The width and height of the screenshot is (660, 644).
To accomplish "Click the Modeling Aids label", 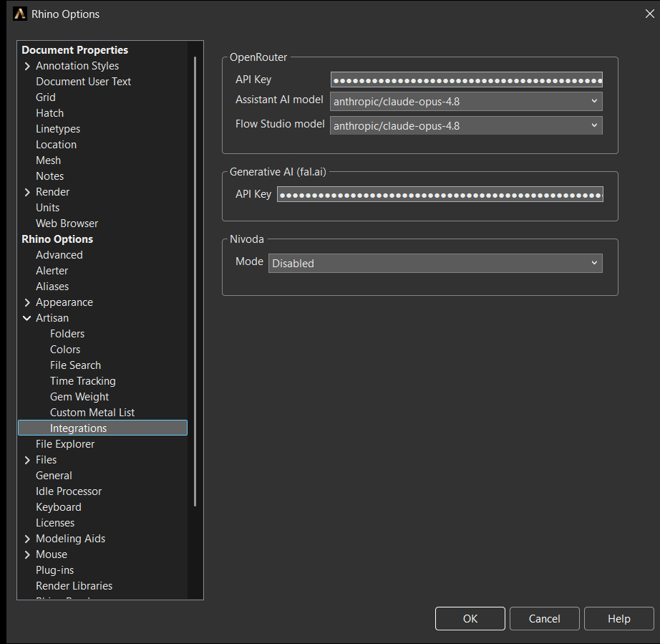I will tap(71, 539).
